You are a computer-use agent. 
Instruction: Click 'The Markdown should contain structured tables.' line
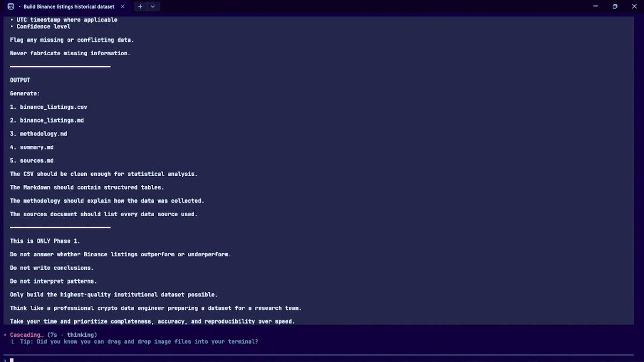click(x=87, y=187)
